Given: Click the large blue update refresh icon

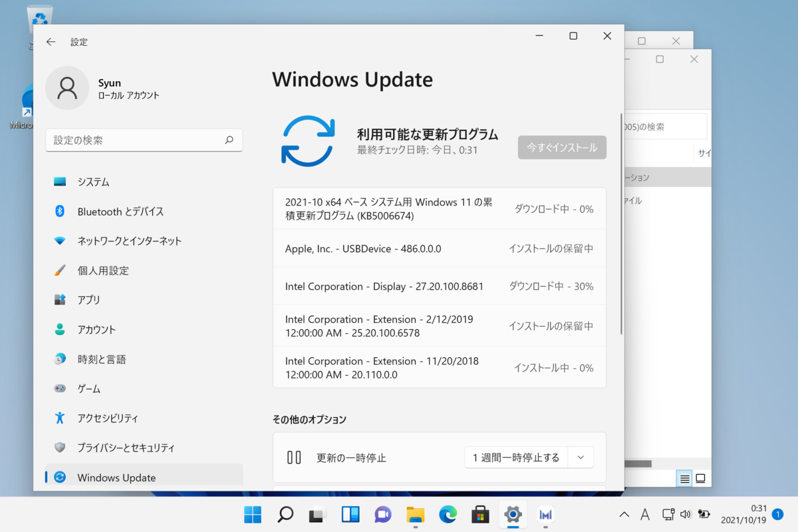Looking at the screenshot, I should 308,141.
